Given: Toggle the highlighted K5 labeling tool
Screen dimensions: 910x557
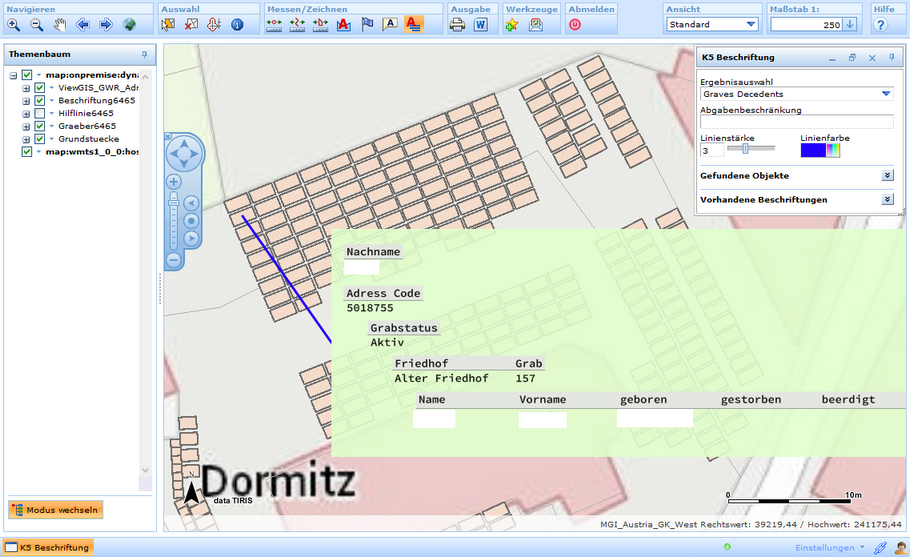Looking at the screenshot, I should [x=414, y=25].
